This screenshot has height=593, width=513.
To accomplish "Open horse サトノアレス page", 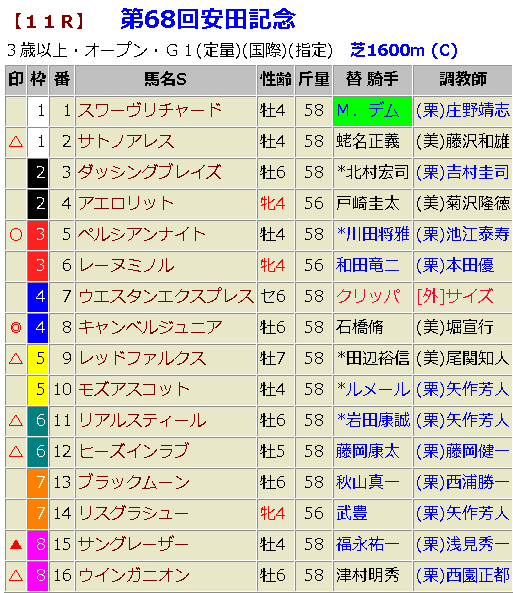I will 126,142.
